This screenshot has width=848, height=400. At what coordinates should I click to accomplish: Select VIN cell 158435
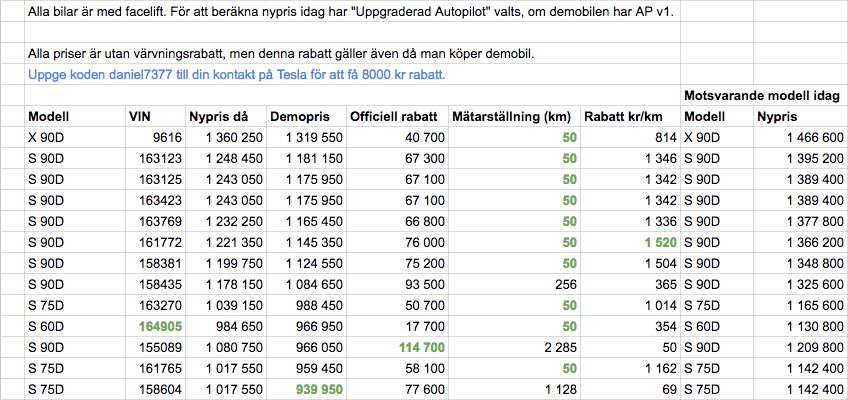(x=155, y=284)
